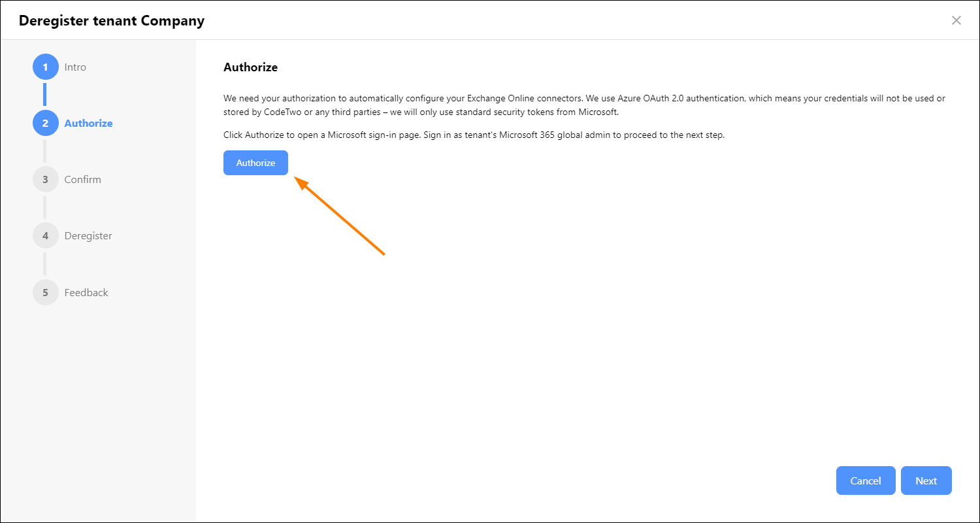This screenshot has width=980, height=523.
Task: Open the Feedback step label
Action: 86,292
